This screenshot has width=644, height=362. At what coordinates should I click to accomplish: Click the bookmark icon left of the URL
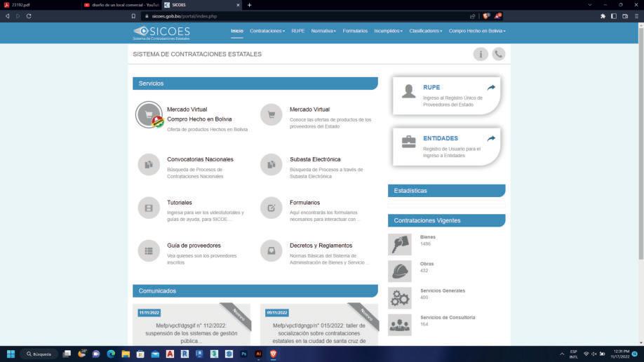[133, 16]
